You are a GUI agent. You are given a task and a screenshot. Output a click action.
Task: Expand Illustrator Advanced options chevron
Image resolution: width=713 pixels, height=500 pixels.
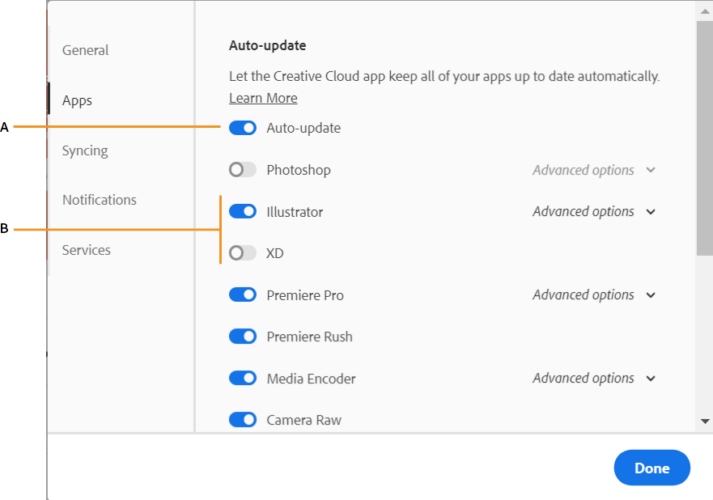(651, 212)
